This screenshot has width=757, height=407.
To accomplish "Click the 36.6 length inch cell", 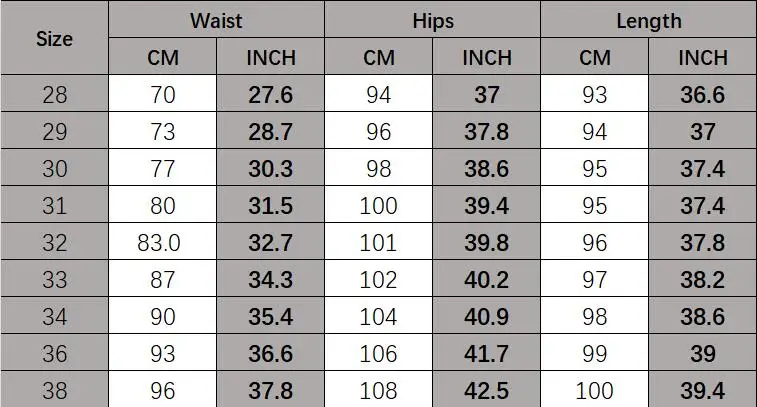I will point(703,94).
